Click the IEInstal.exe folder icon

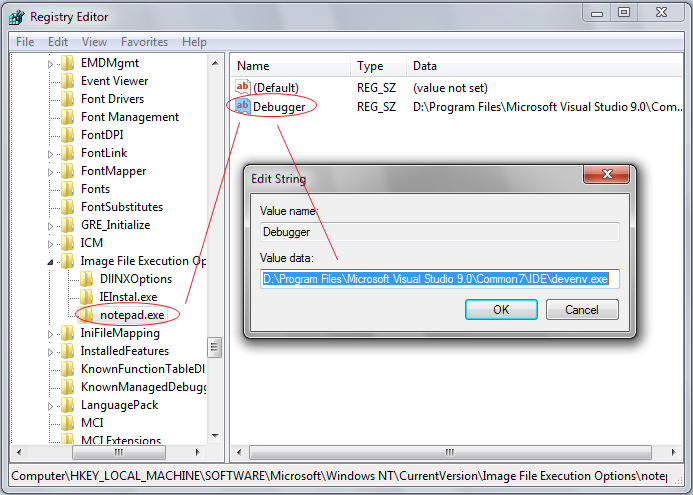tap(87, 297)
